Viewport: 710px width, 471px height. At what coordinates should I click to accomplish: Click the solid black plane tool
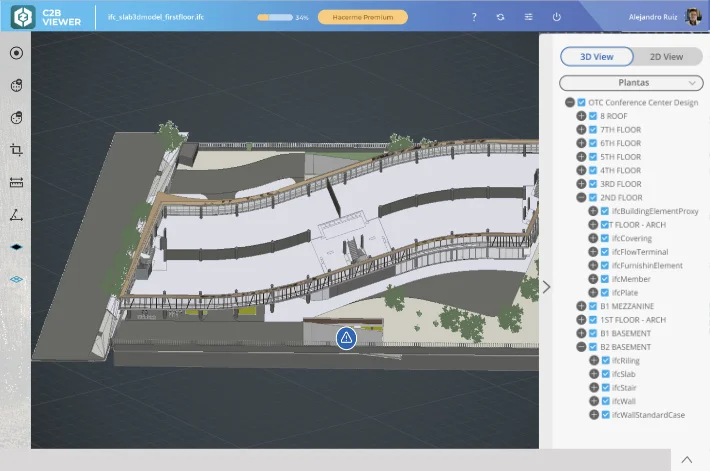(16, 247)
